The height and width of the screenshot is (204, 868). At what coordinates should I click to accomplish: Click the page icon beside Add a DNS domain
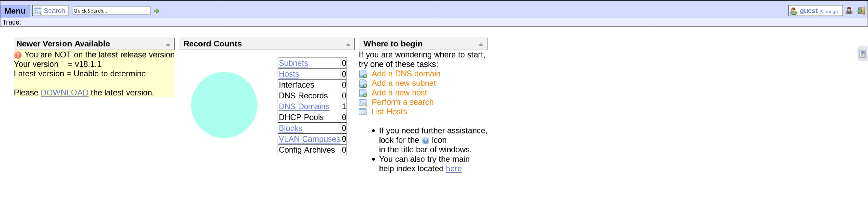(363, 74)
